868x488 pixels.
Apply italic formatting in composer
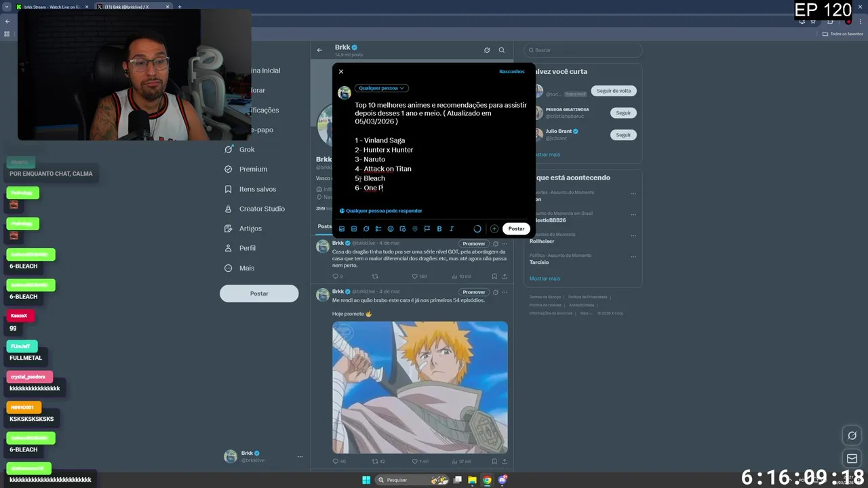coord(452,229)
